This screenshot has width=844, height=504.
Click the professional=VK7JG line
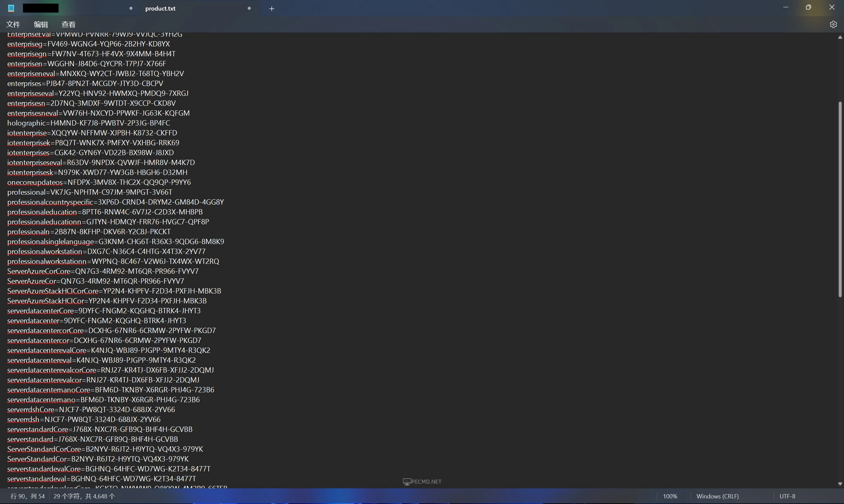pyautogui.click(x=90, y=192)
